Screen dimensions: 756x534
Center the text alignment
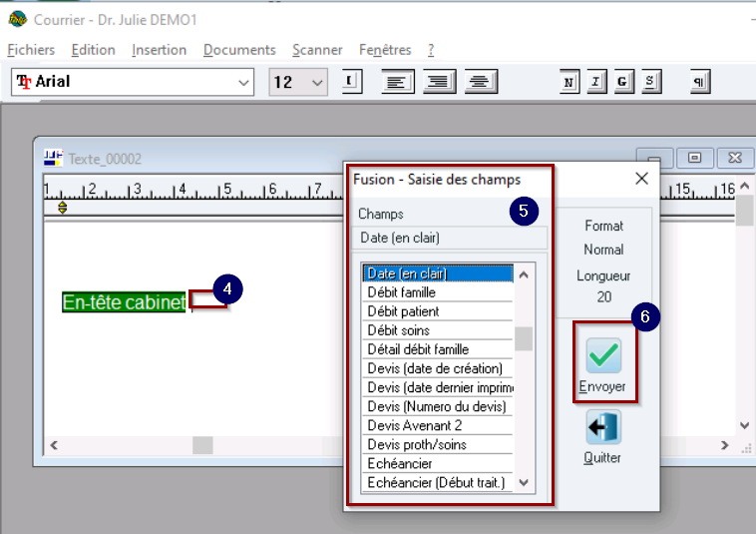click(481, 81)
